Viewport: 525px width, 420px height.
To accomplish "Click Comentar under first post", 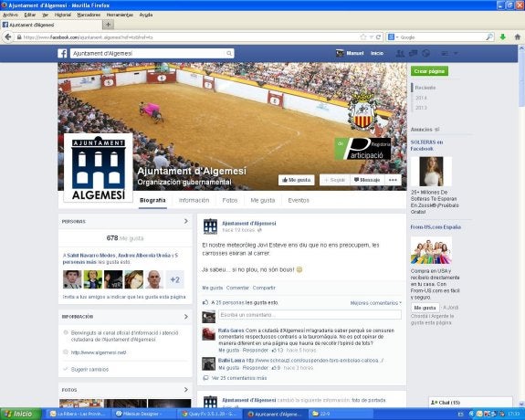I will pyautogui.click(x=237, y=288).
